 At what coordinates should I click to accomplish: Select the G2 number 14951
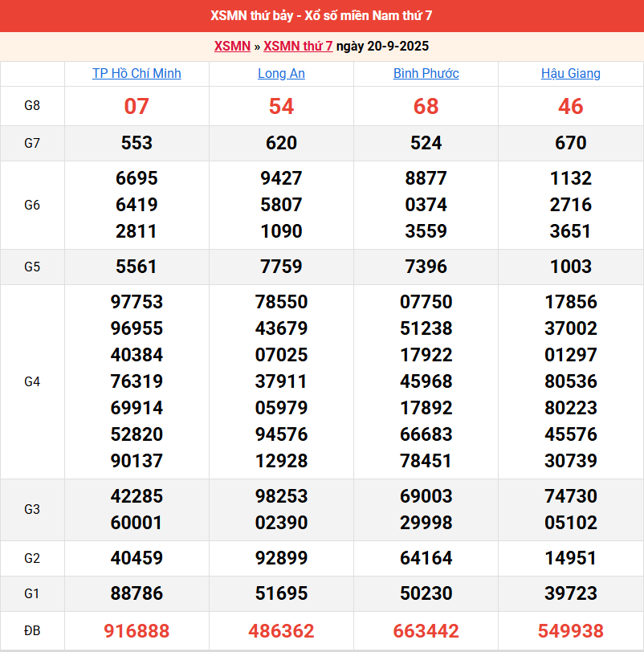tap(570, 558)
